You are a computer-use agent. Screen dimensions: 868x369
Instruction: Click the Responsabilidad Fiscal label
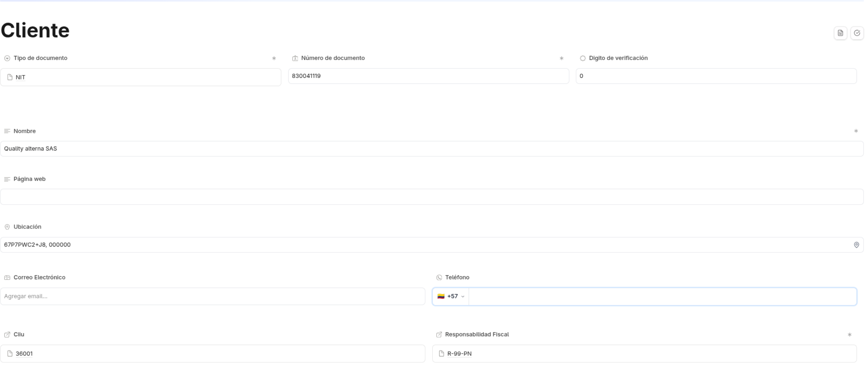[x=477, y=334]
